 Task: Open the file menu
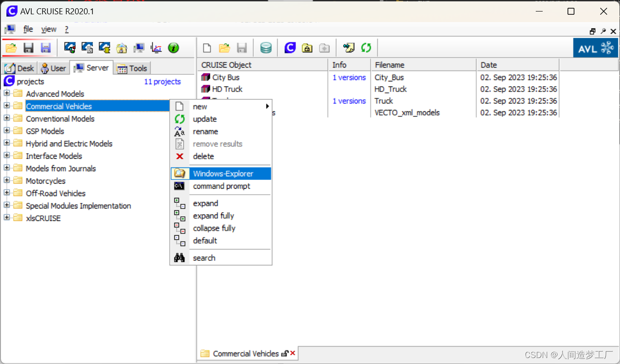click(x=28, y=29)
